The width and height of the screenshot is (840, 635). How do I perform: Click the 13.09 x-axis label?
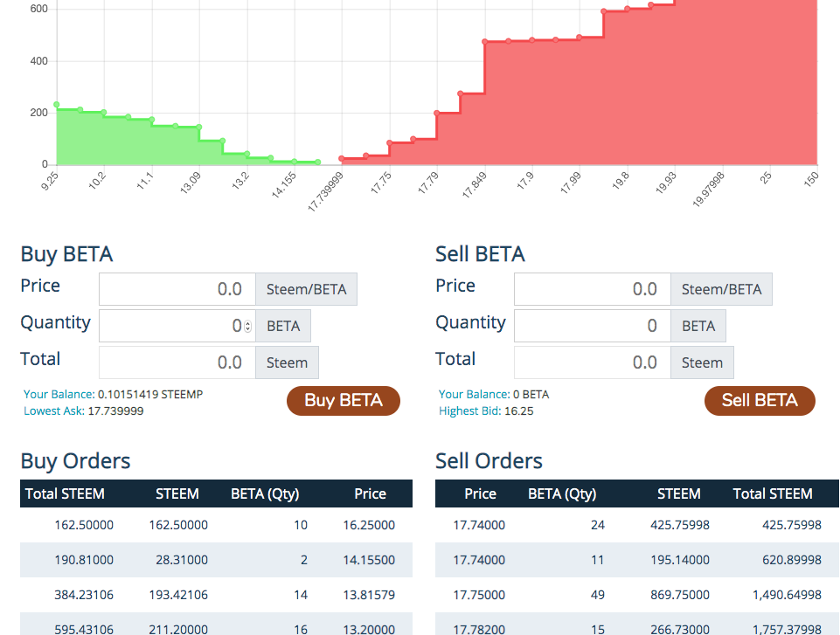pyautogui.click(x=191, y=183)
